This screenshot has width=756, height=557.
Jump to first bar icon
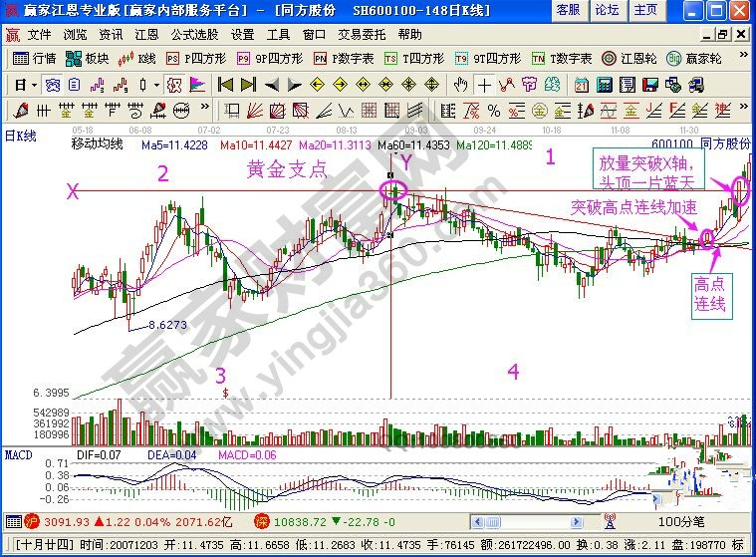point(225,86)
